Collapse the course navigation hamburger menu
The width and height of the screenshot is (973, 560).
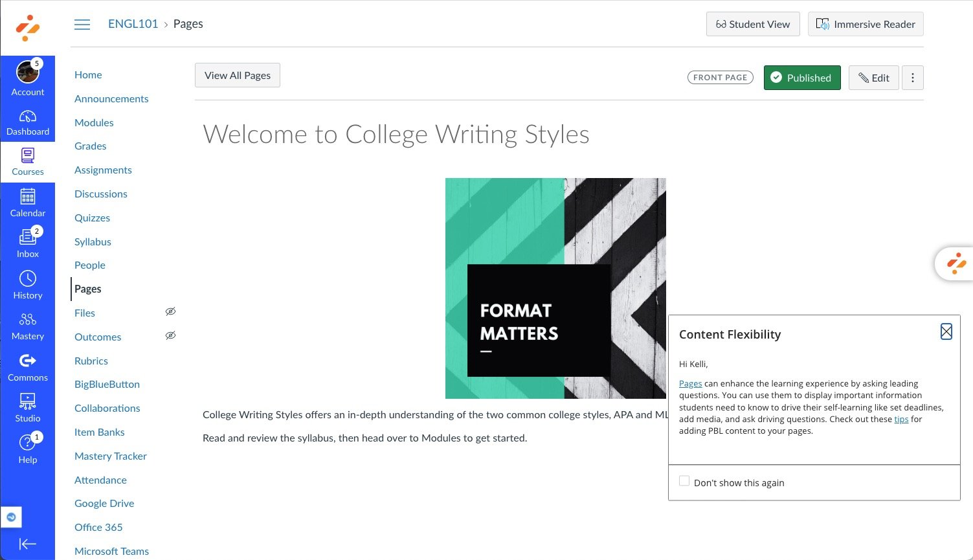coord(82,25)
